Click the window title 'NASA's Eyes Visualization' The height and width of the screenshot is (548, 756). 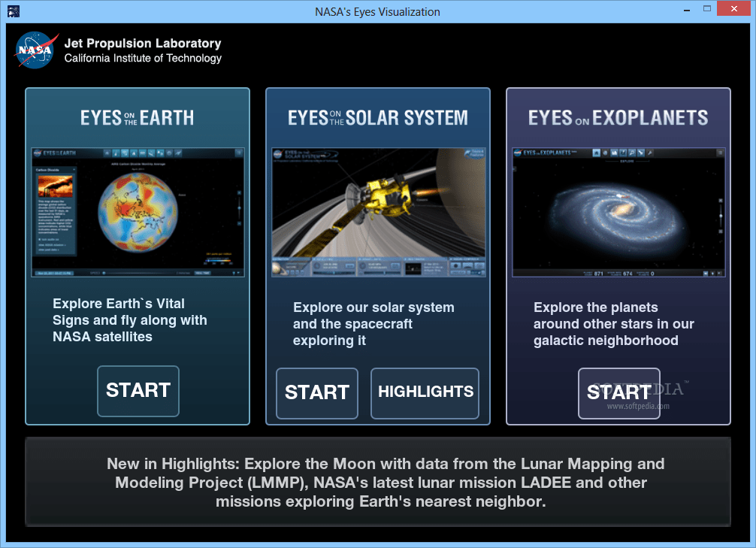377,11
